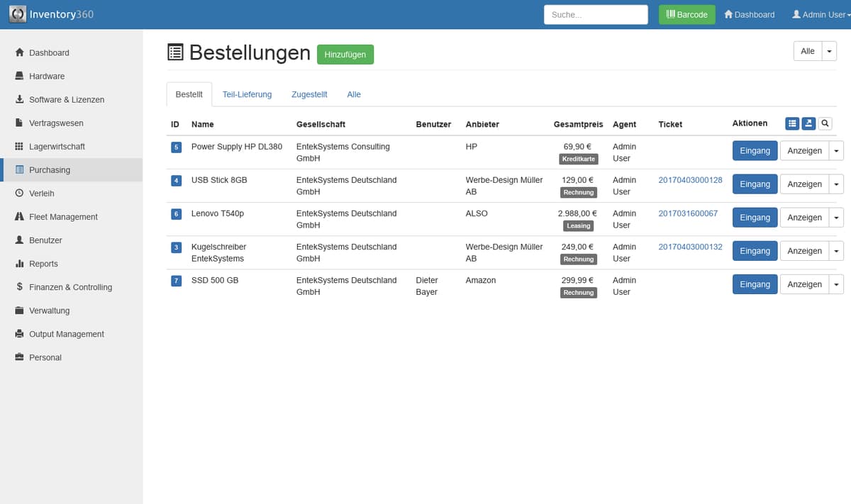Click Hinzufügen to add an order
The image size is (851, 504).
[x=345, y=55]
